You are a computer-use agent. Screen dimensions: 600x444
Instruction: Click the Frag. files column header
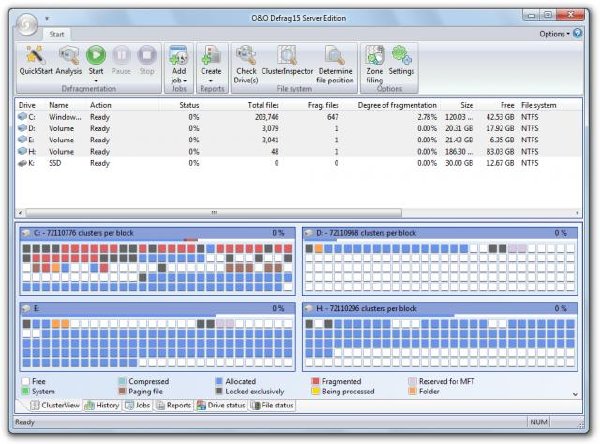point(323,105)
